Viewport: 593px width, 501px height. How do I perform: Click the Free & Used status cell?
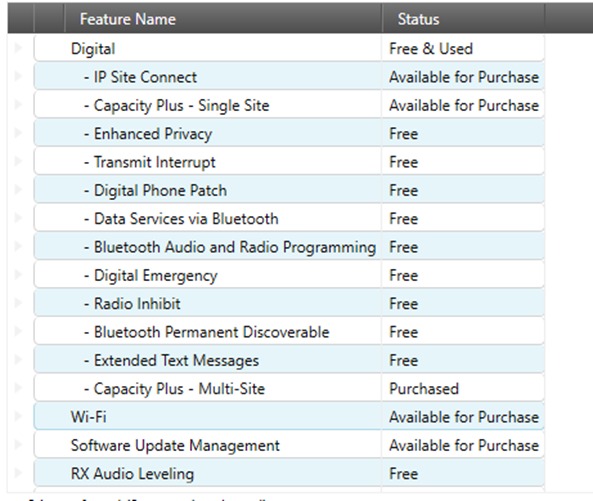coord(463,49)
